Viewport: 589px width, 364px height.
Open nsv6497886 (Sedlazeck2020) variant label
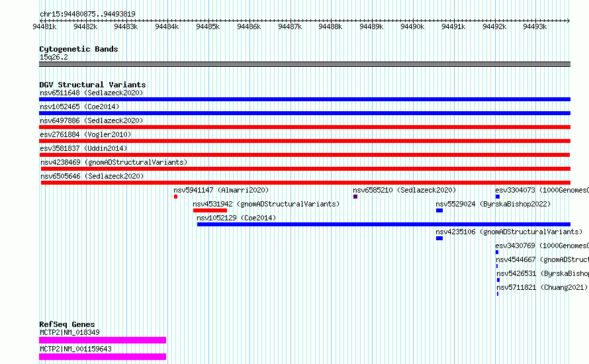(91, 120)
